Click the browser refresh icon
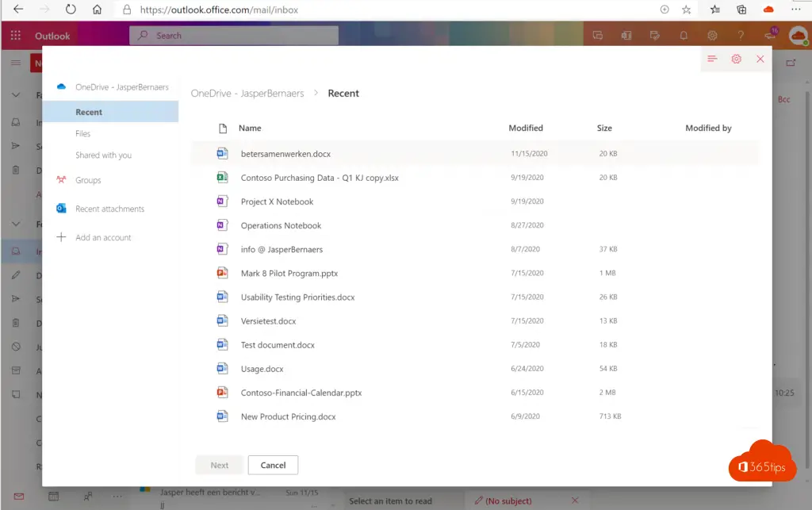812x510 pixels. 71,10
